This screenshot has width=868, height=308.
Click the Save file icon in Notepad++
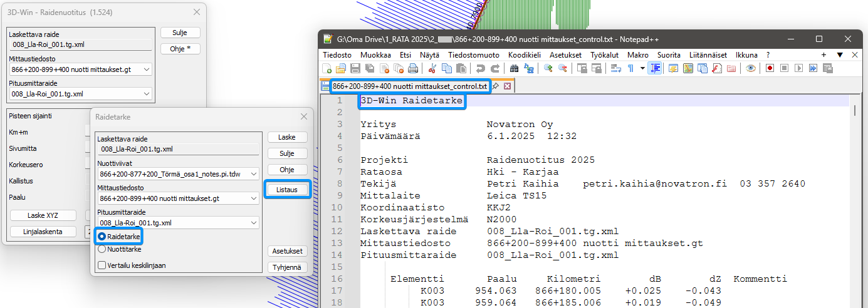point(355,68)
